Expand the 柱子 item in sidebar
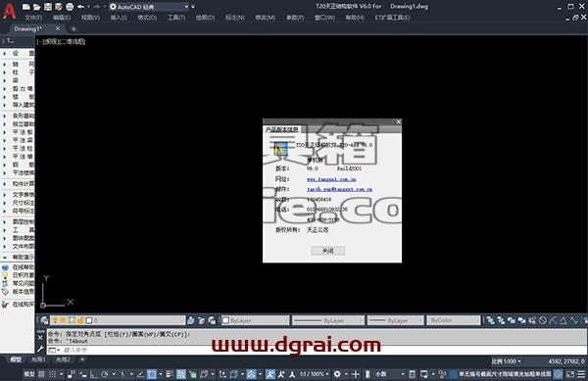 coord(19,72)
